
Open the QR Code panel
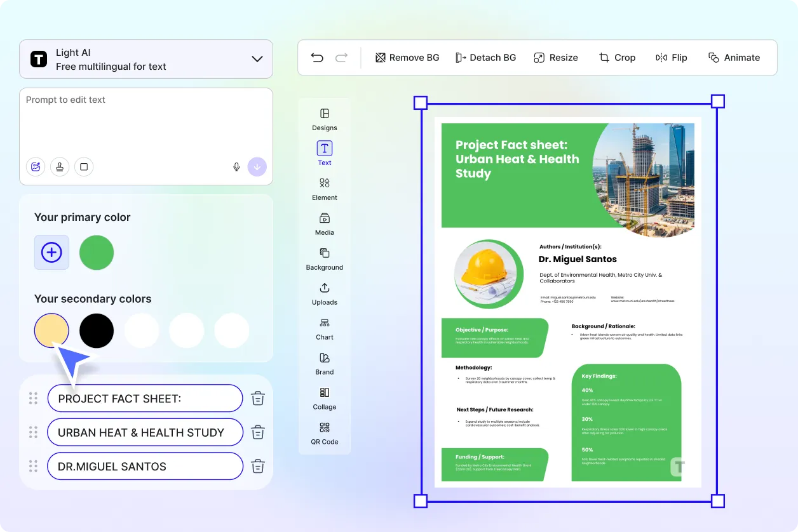(325, 434)
